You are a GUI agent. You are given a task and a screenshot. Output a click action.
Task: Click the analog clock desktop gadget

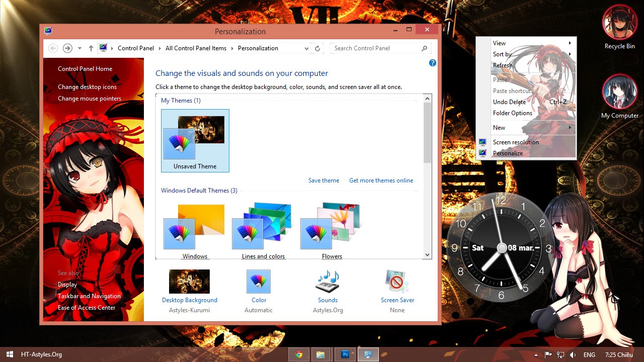[502, 247]
